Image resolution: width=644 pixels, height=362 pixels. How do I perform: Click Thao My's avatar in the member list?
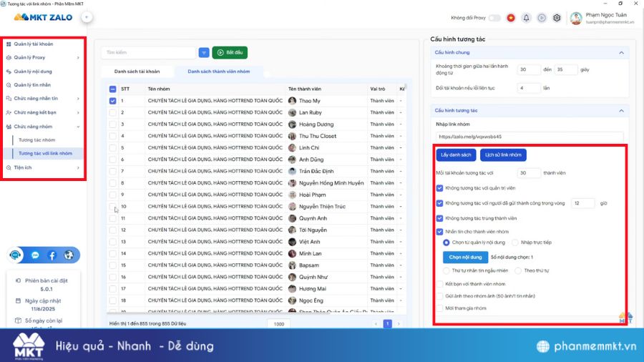[292, 101]
